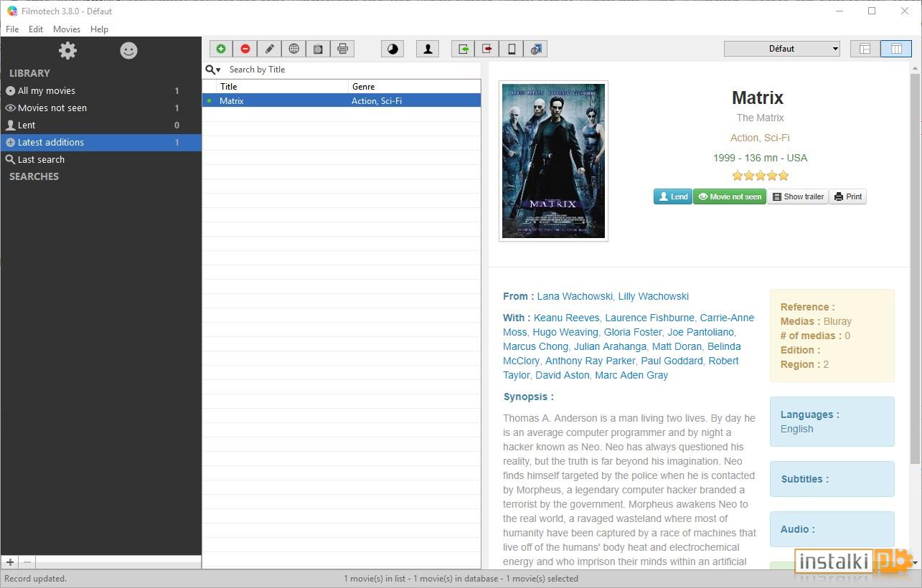
Task: Switch to two-column layout view
Action: pyautogui.click(x=896, y=49)
